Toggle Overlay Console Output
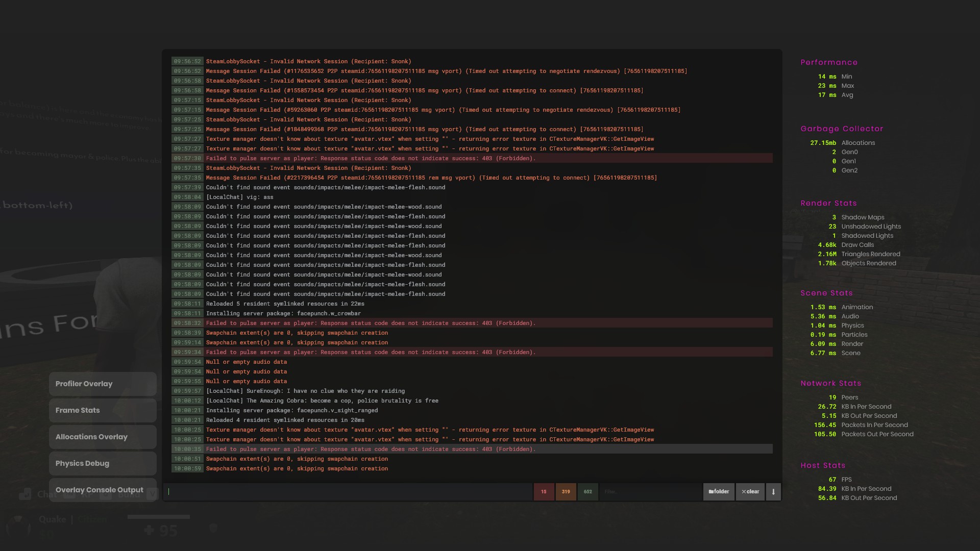This screenshot has width=980, height=551. (103, 490)
